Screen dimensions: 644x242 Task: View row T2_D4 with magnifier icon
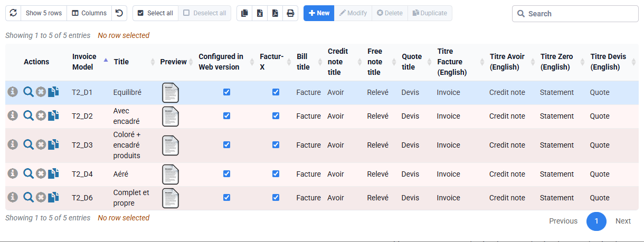click(x=29, y=173)
